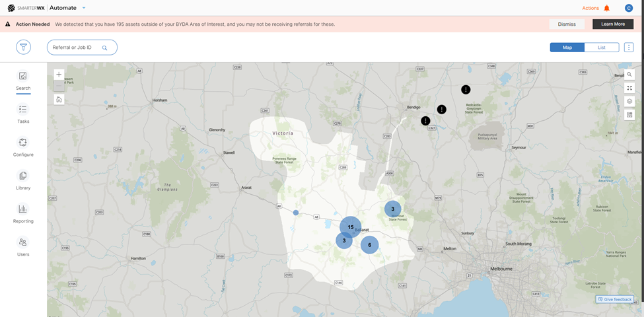Toggle fullscreen map view icon
This screenshot has height=317, width=644.
pyautogui.click(x=629, y=88)
